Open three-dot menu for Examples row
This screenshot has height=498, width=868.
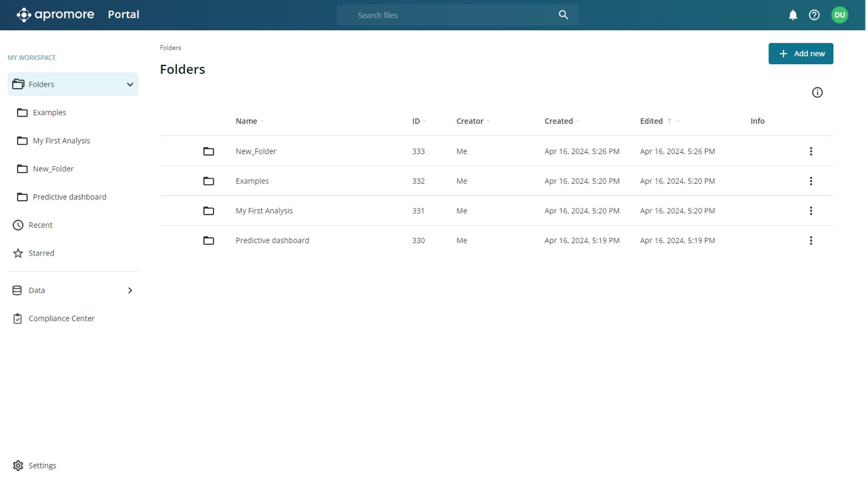(x=811, y=181)
